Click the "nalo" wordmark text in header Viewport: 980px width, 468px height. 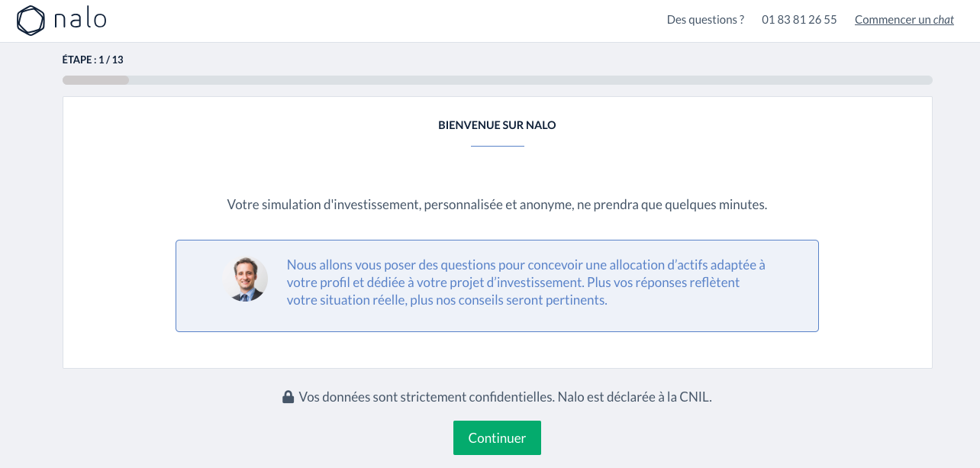80,19
